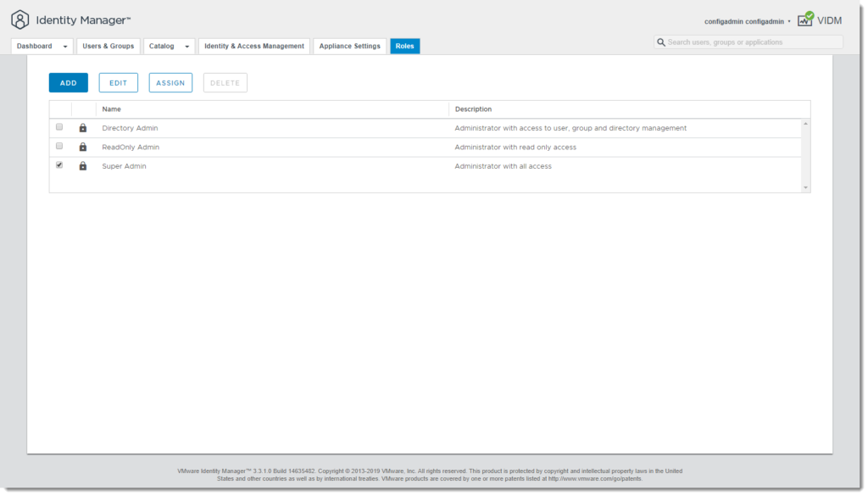This screenshot has width=868, height=496.
Task: Click lock icon beside ReadOnly Admin
Action: 82,147
